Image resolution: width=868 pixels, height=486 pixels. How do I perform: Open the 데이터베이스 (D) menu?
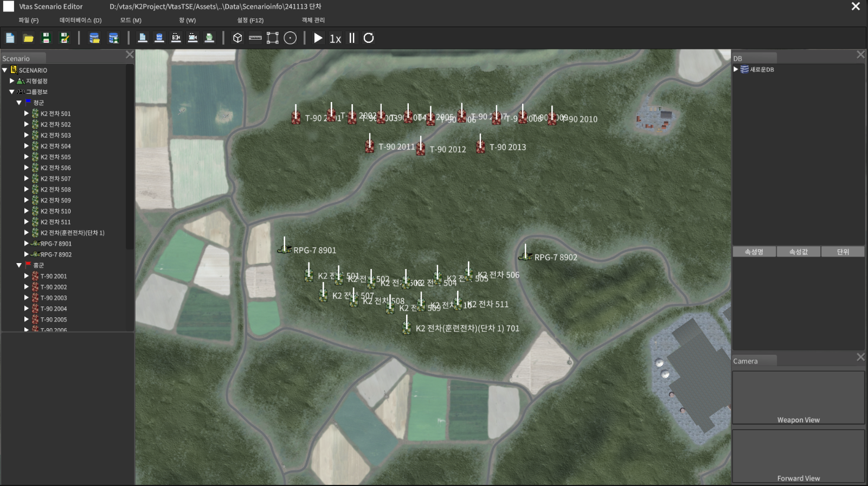tap(80, 20)
